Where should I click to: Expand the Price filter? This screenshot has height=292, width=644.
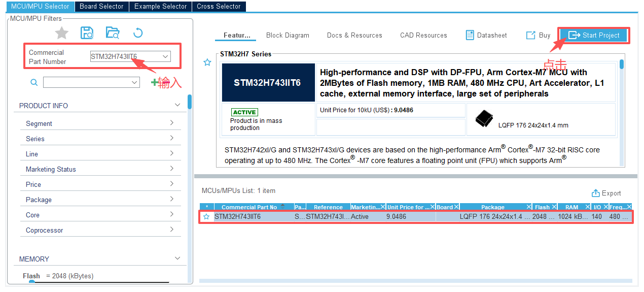tap(172, 184)
